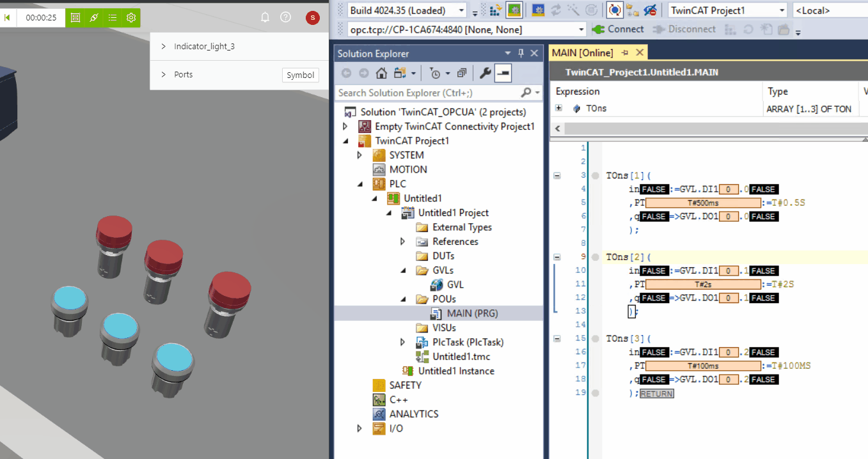
Task: Expand Empty TwinCAT Connectivity Project1 node
Action: [x=345, y=127]
